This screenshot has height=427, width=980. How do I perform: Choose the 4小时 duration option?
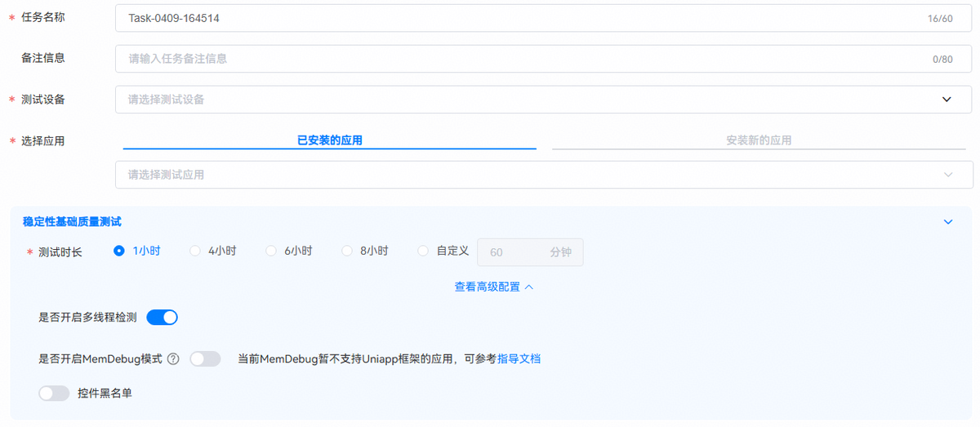(x=195, y=251)
